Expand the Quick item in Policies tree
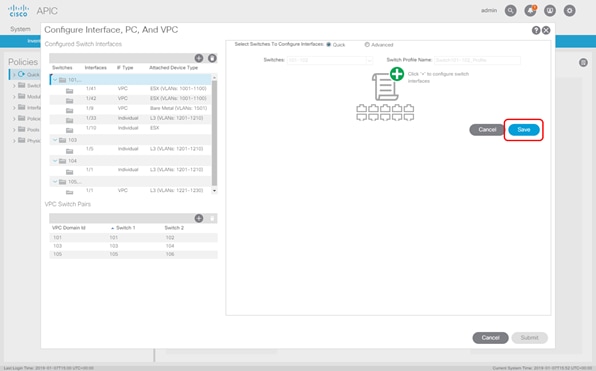Viewport: 596px width, 371px height. point(14,75)
